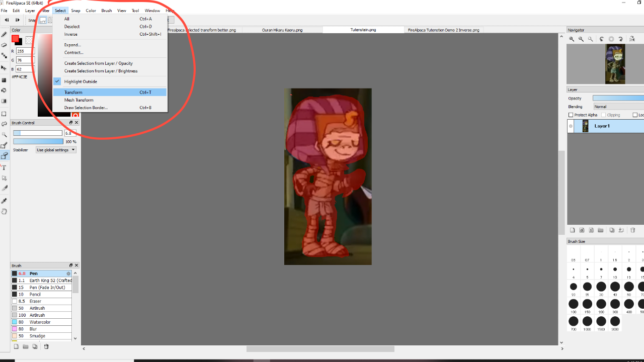Select the Fill Shape tool
This screenshot has height=362, width=644.
pyautogui.click(x=4, y=80)
